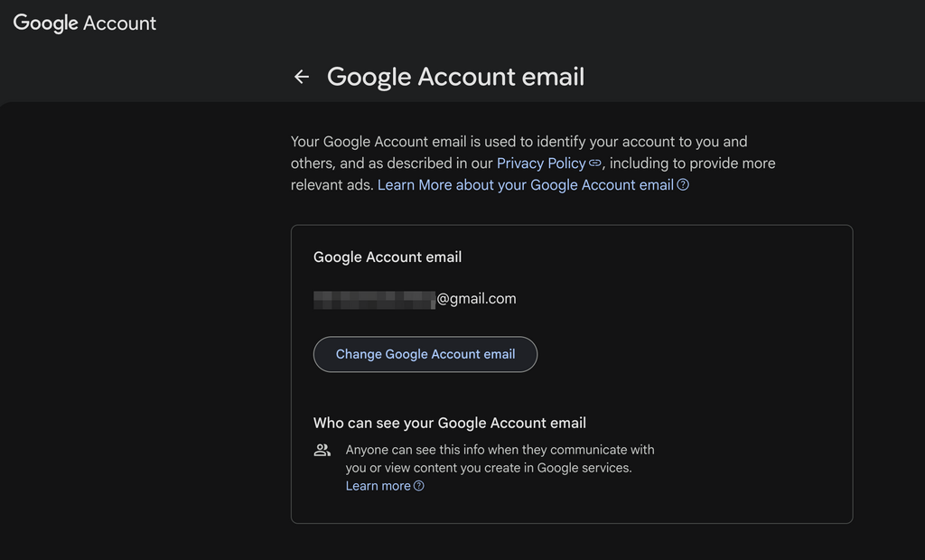Click the Google Account logo

pyautogui.click(x=84, y=23)
